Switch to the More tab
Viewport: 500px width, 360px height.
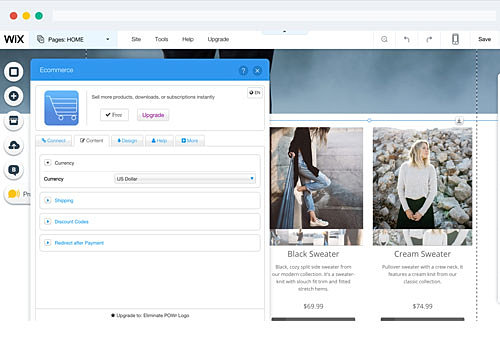pos(190,141)
